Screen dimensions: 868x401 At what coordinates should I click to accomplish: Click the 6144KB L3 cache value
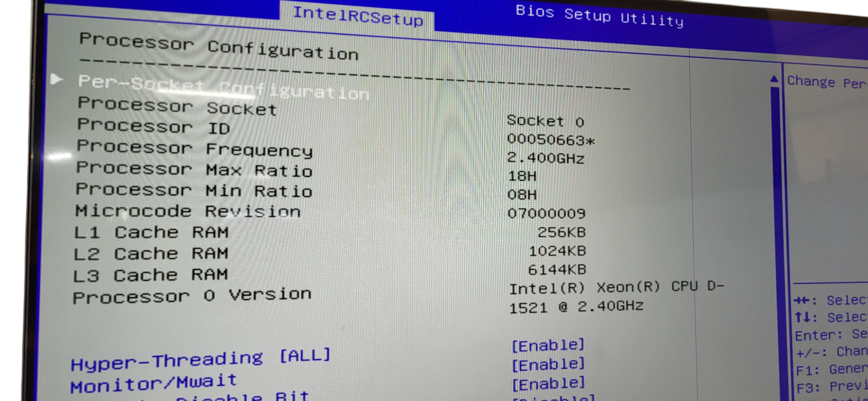[x=557, y=270]
